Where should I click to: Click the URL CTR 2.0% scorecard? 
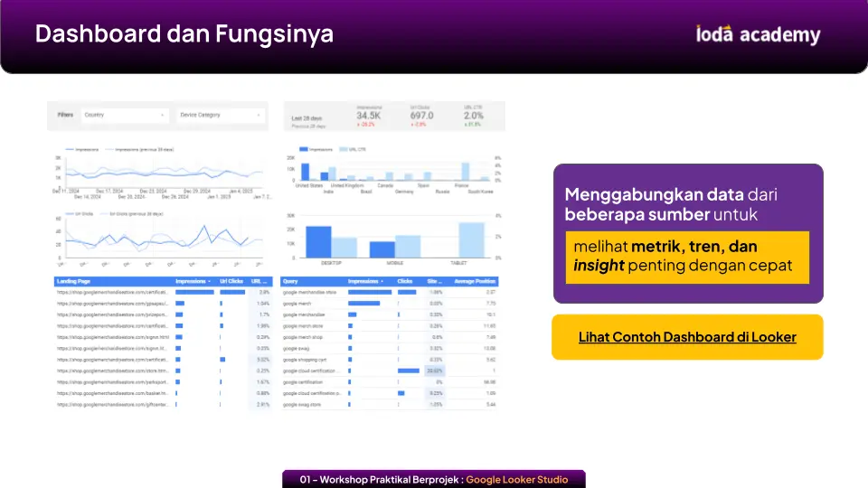[473, 115]
